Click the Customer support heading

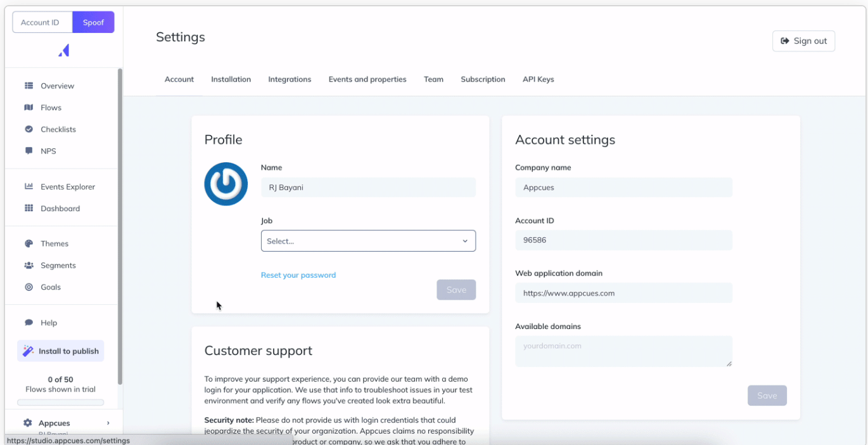tap(258, 351)
